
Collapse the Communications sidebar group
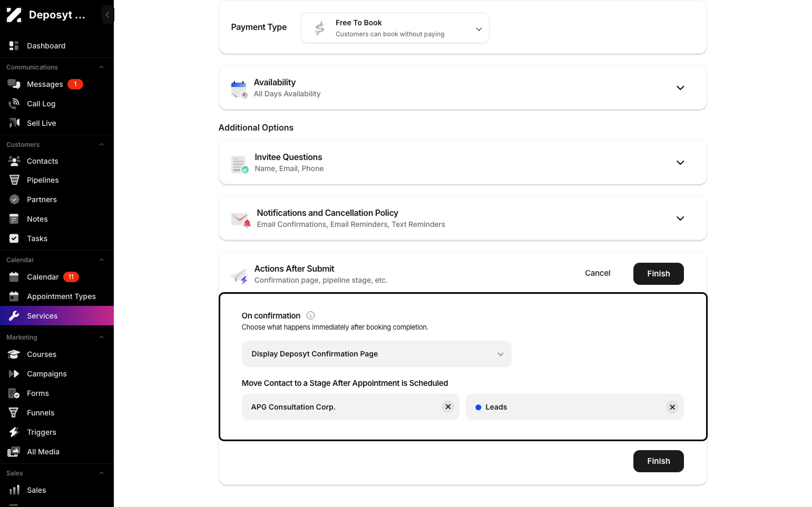(x=102, y=67)
